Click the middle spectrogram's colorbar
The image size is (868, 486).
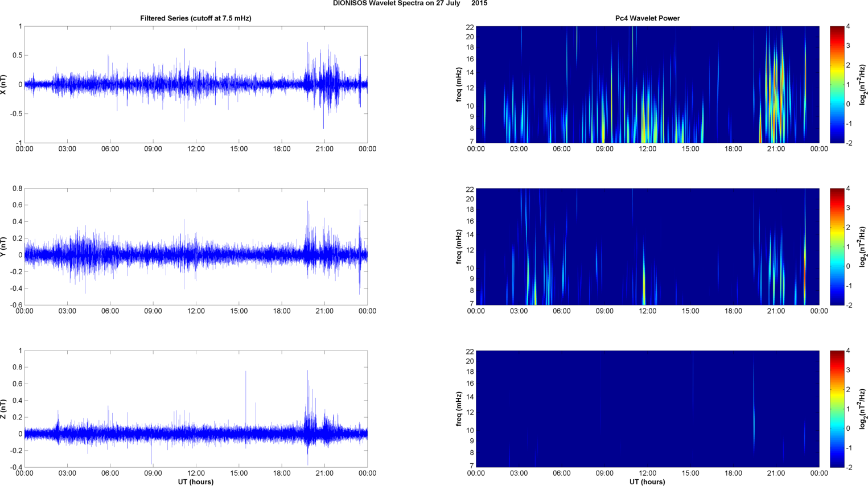[837, 246]
